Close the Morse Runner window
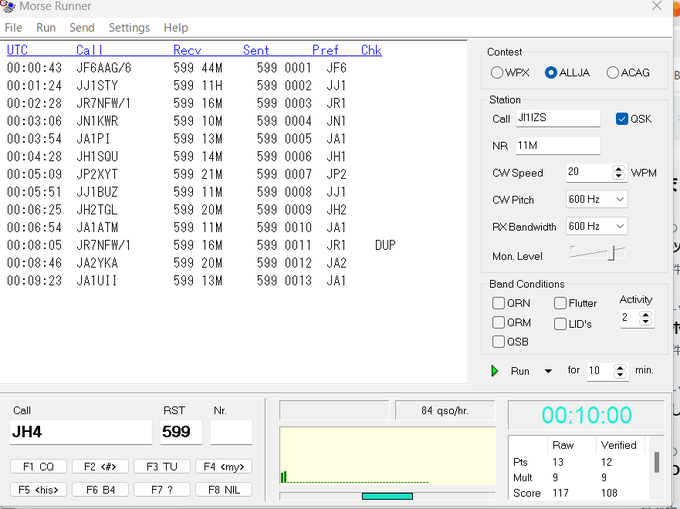680x509 pixels. click(657, 6)
